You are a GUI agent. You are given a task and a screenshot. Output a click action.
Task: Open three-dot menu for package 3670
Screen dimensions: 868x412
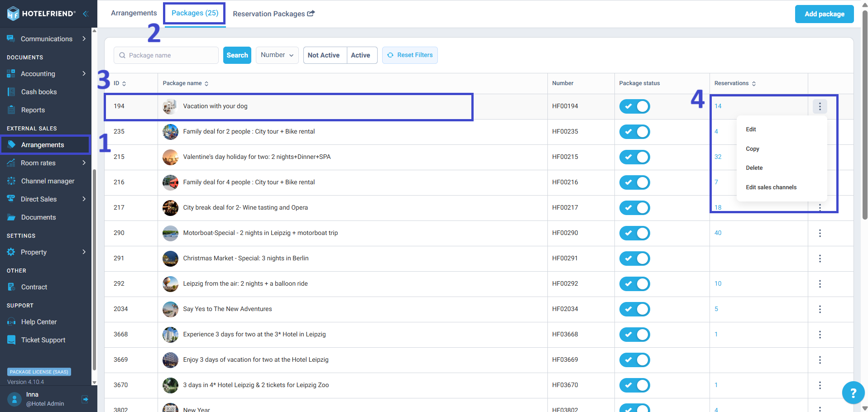820,385
